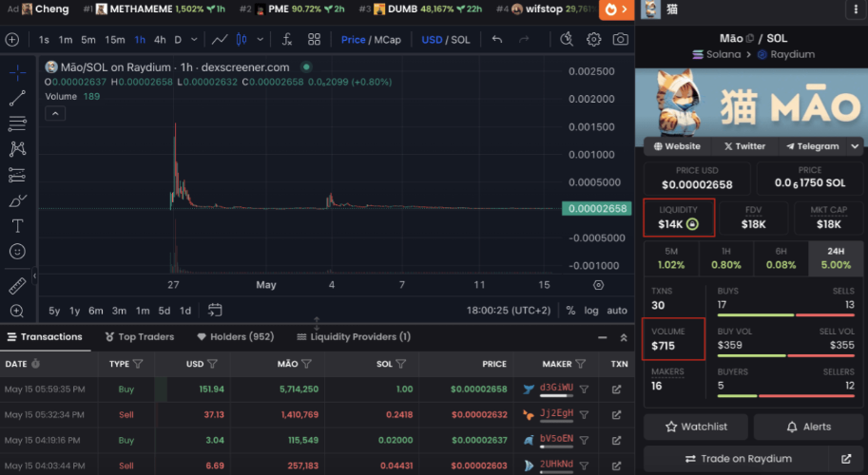Open Liquidity Providers (1) tab
This screenshot has height=475, width=868.
point(354,336)
